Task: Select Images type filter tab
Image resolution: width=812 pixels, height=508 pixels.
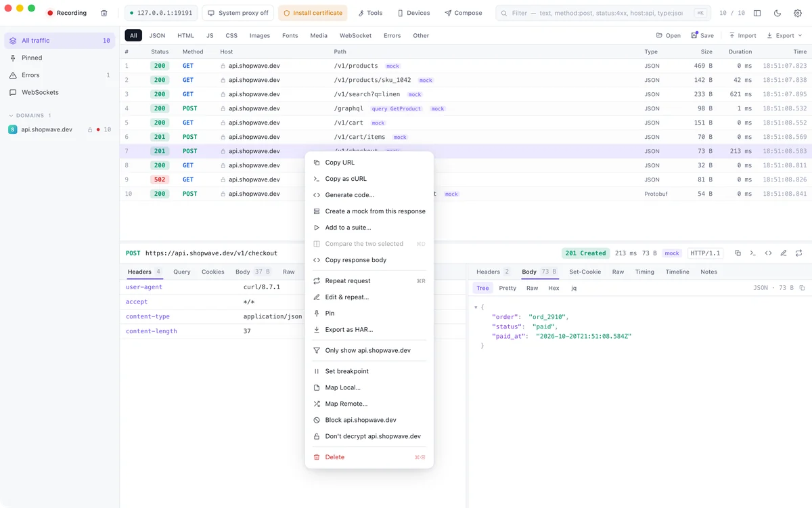Action: pyautogui.click(x=260, y=35)
